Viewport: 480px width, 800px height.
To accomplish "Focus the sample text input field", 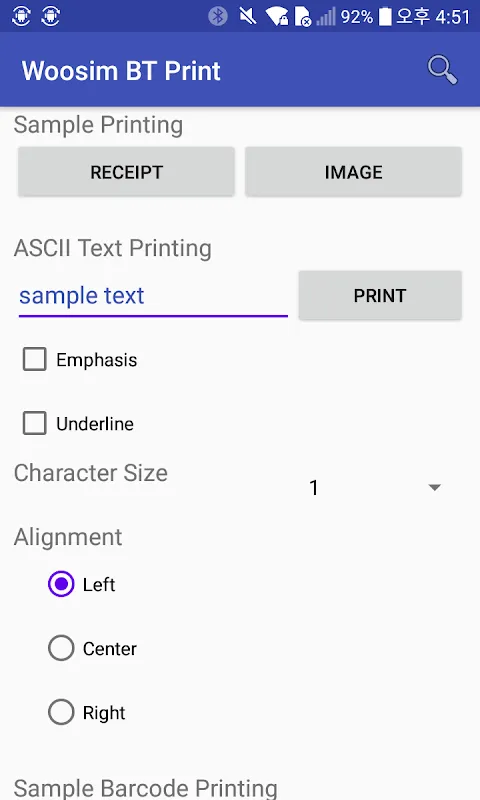I will [x=153, y=297].
